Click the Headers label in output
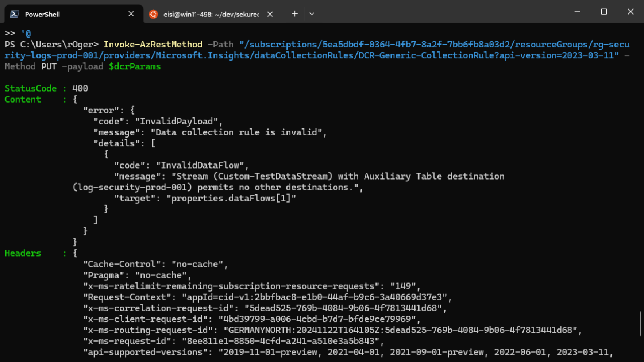The image size is (644, 362). [23, 253]
